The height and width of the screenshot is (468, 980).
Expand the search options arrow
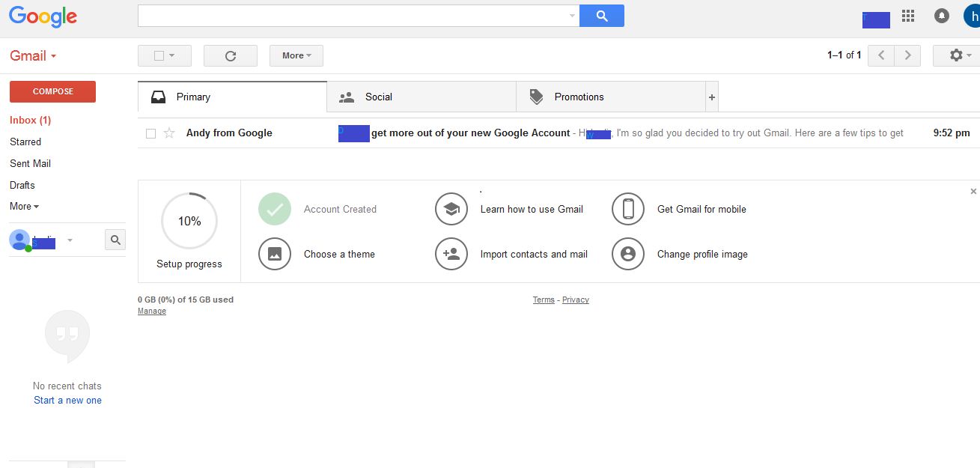click(572, 16)
